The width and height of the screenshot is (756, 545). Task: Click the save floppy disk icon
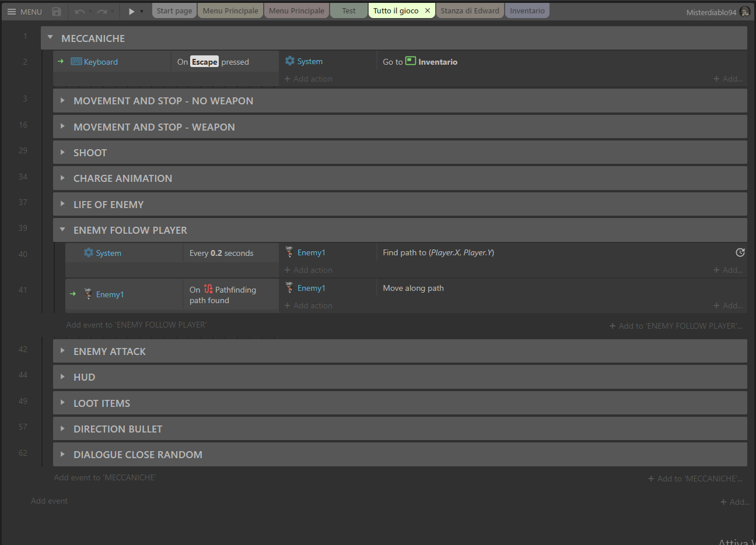pyautogui.click(x=57, y=12)
